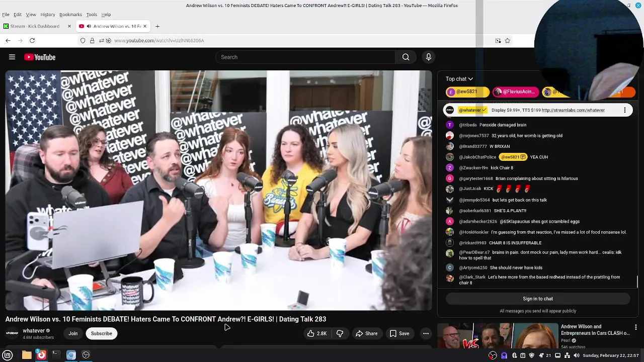Image resolution: width=644 pixels, height=362 pixels.
Task: Save the video to a playlist
Action: click(399, 333)
